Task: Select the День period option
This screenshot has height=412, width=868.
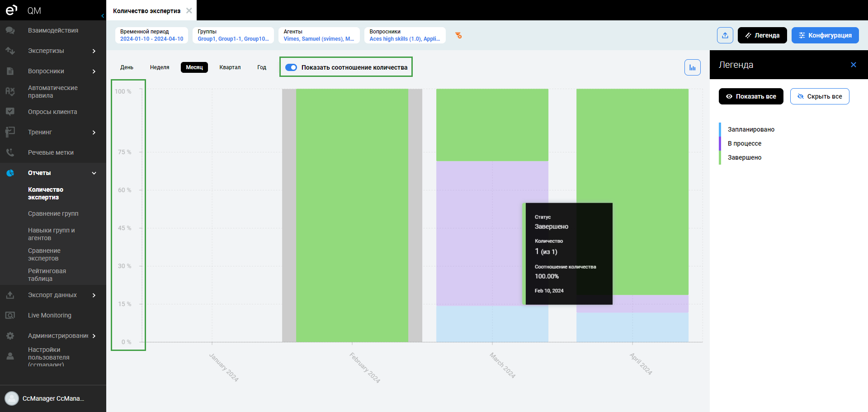Action: coord(127,67)
